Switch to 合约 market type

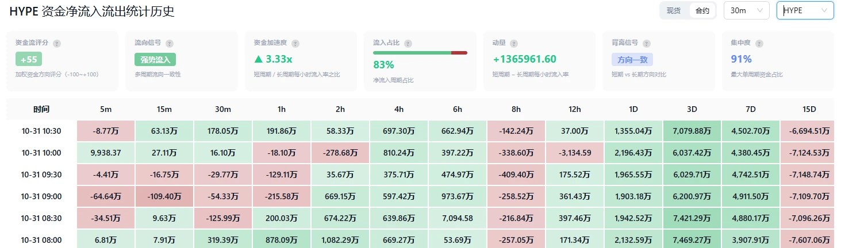(702, 10)
